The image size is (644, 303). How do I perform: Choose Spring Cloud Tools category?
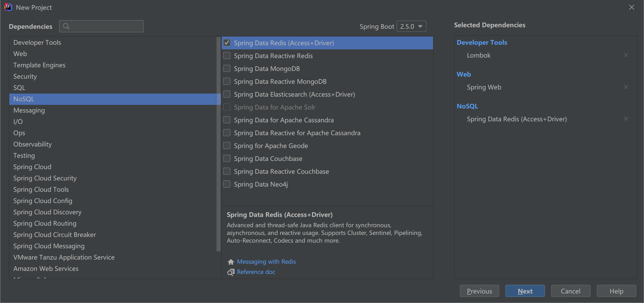tap(113, 189)
